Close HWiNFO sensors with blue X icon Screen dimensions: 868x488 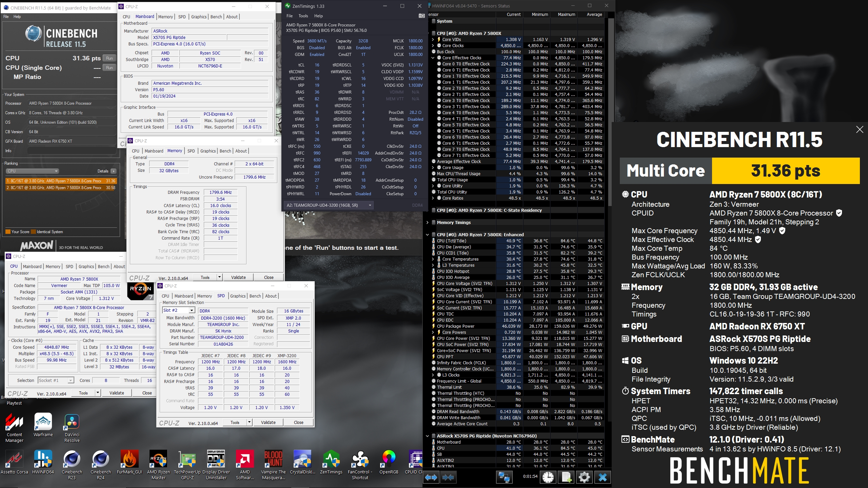click(x=603, y=477)
